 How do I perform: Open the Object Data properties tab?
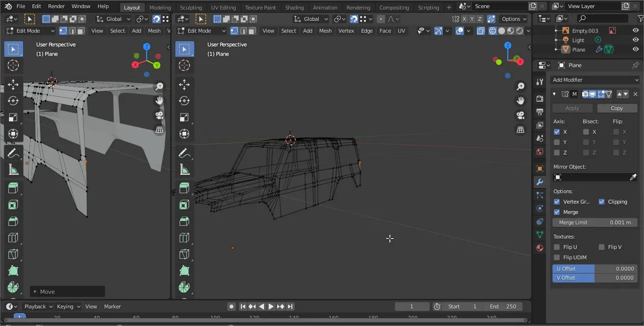coord(540,235)
